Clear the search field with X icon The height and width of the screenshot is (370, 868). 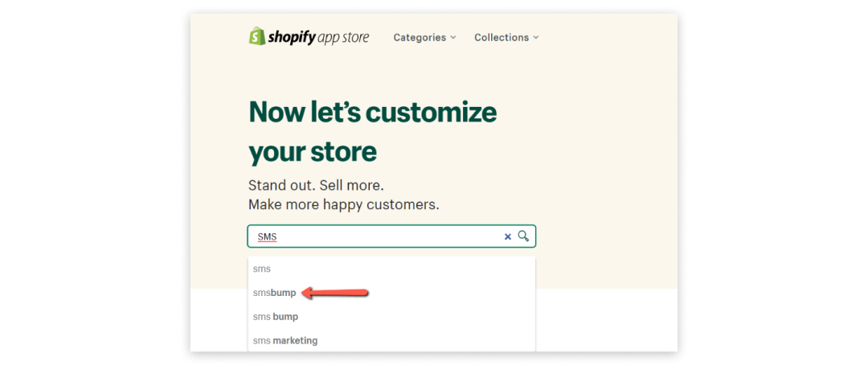click(x=508, y=236)
